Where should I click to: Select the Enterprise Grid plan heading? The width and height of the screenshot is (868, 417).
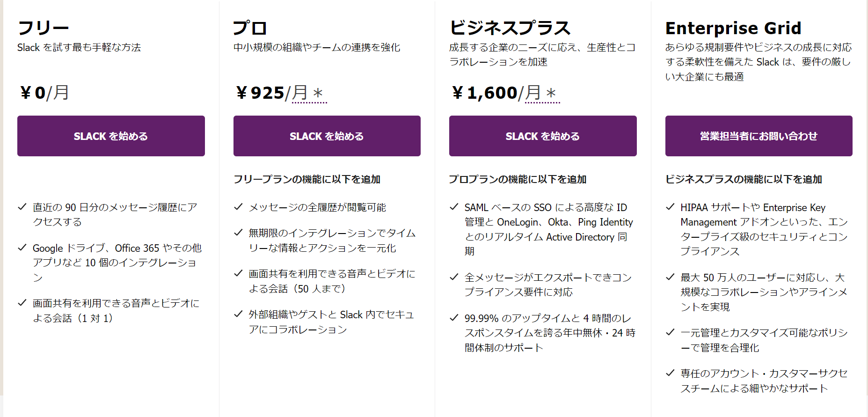(x=733, y=28)
